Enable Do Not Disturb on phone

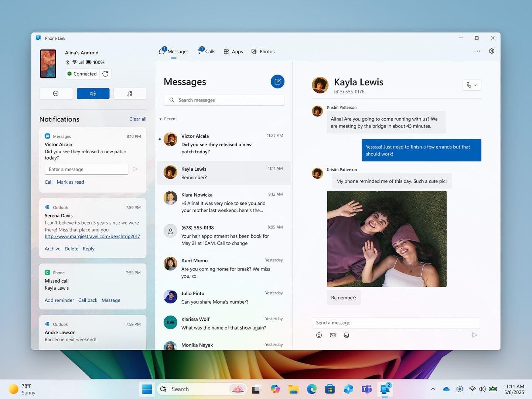(56, 93)
